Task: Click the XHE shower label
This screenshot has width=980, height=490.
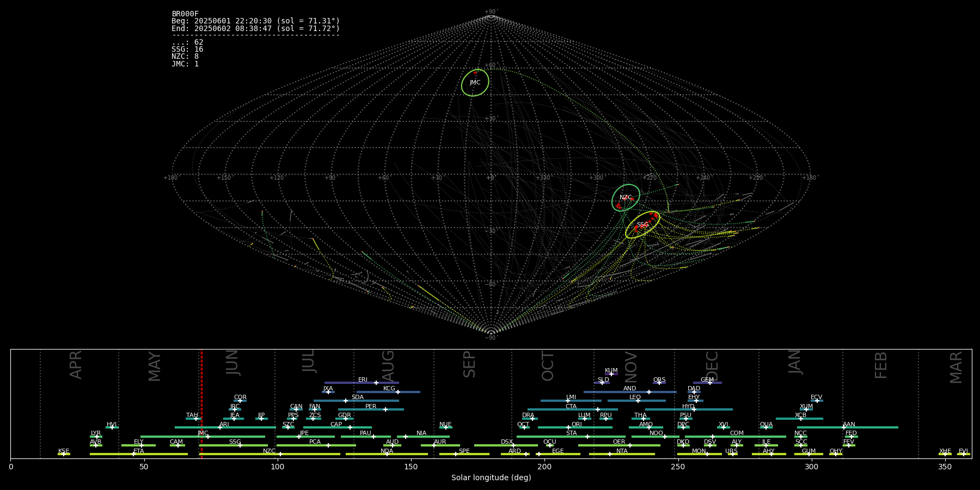Action: click(945, 451)
